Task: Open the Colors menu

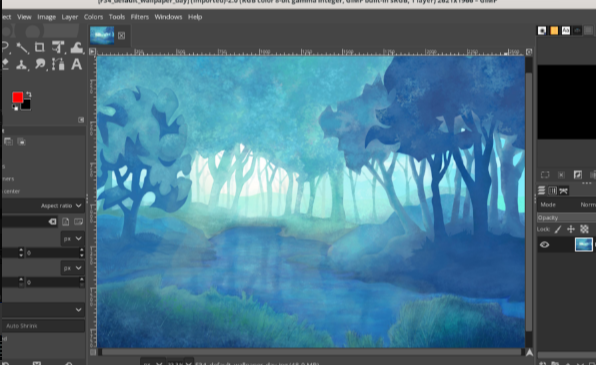Action: click(93, 17)
